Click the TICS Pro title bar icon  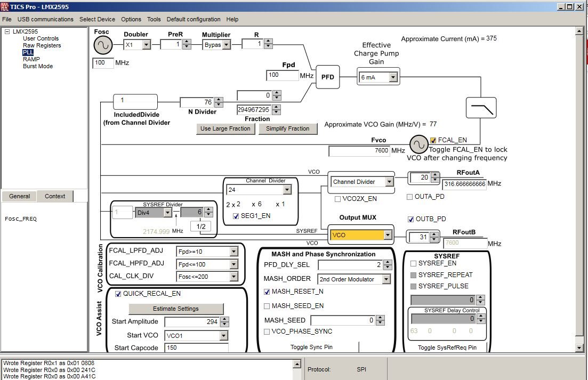[4, 7]
